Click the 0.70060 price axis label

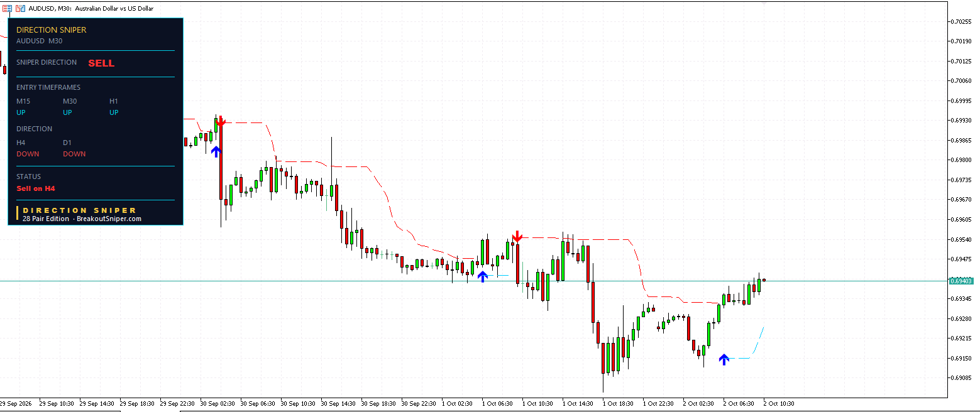[962, 80]
